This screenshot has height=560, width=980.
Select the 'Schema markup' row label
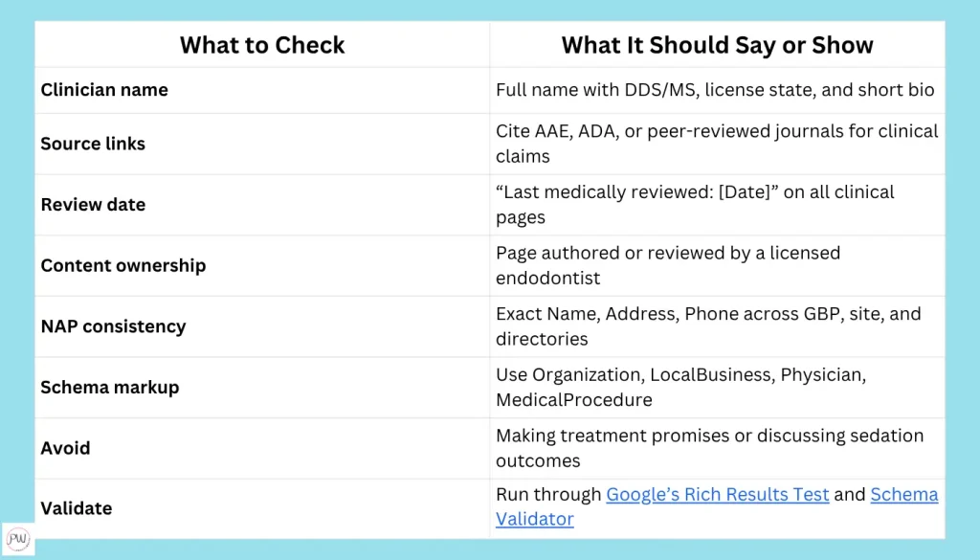click(109, 388)
